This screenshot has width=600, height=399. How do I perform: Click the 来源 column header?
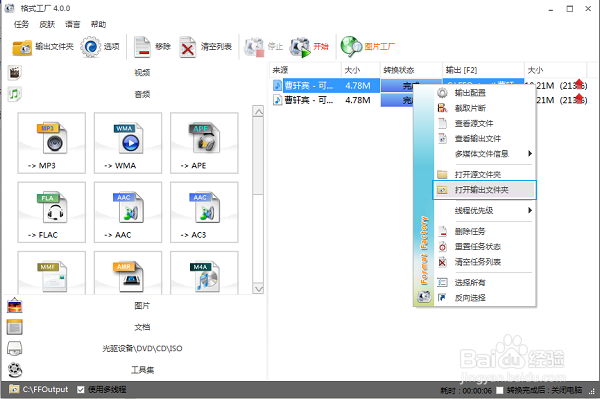305,70
